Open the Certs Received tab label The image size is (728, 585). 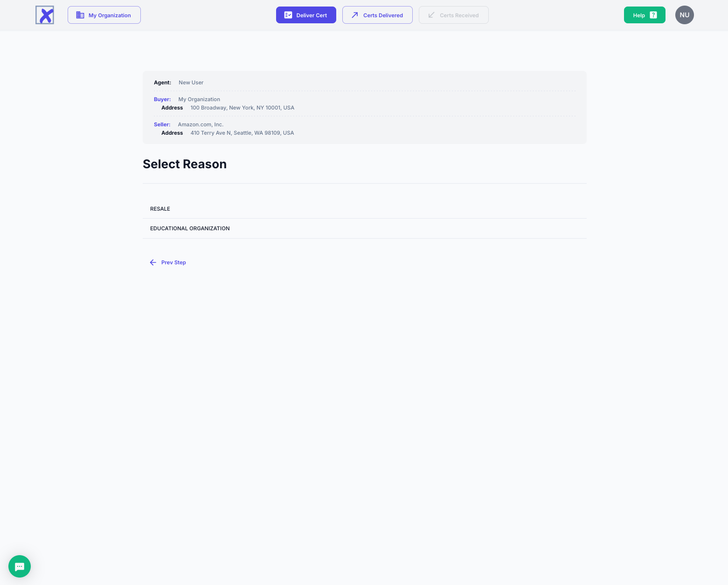point(459,15)
